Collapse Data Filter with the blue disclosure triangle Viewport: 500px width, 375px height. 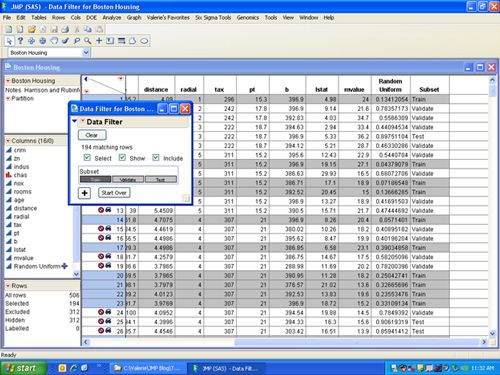tap(74, 121)
